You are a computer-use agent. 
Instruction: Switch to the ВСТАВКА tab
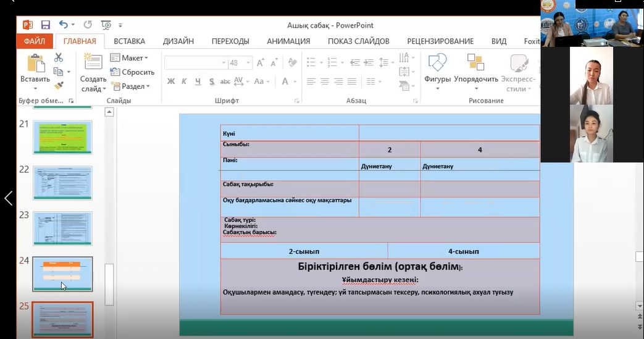(130, 41)
